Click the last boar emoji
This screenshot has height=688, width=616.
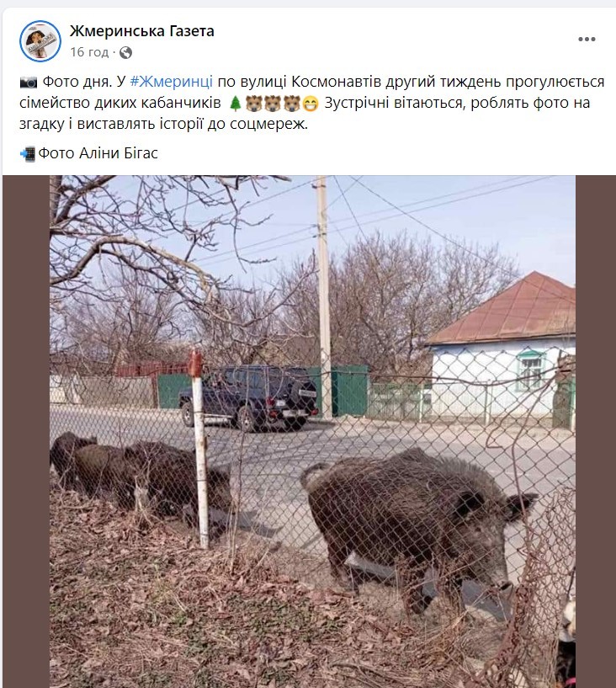coord(291,104)
